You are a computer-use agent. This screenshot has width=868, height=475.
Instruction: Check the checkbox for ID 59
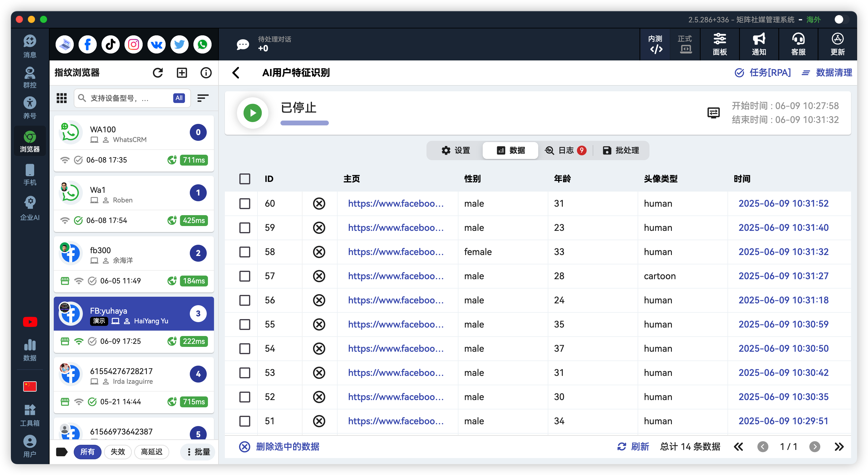point(245,228)
